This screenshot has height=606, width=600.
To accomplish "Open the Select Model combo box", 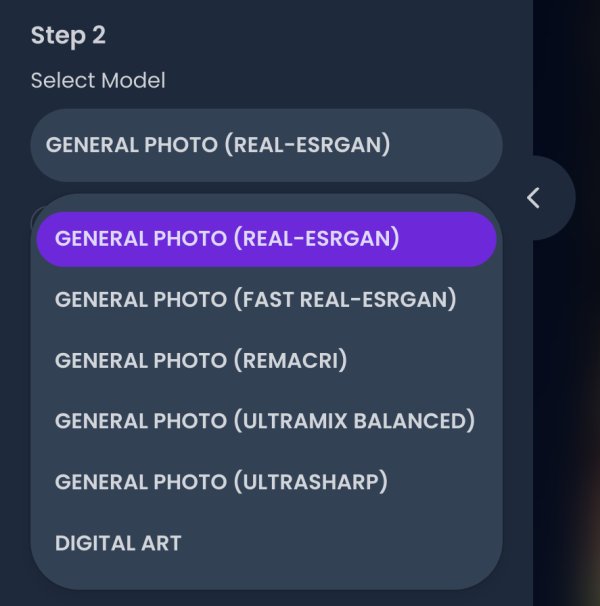I will pyautogui.click(x=266, y=145).
